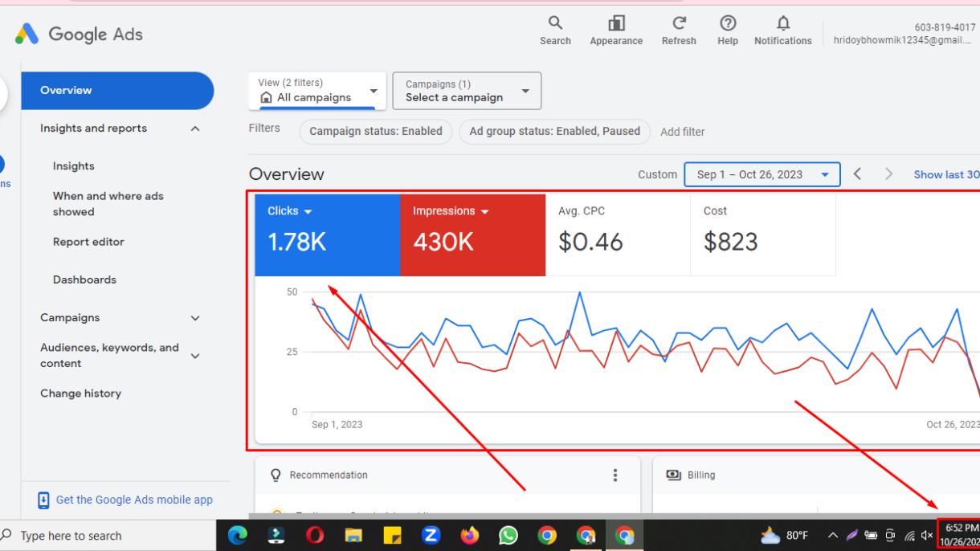The height and width of the screenshot is (551, 980).
Task: Open the Change history page
Action: pos(81,394)
